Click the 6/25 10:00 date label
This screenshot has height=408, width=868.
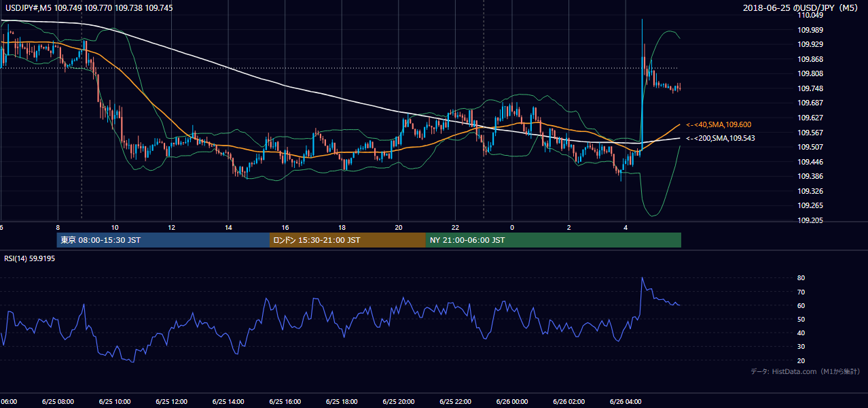[115, 401]
